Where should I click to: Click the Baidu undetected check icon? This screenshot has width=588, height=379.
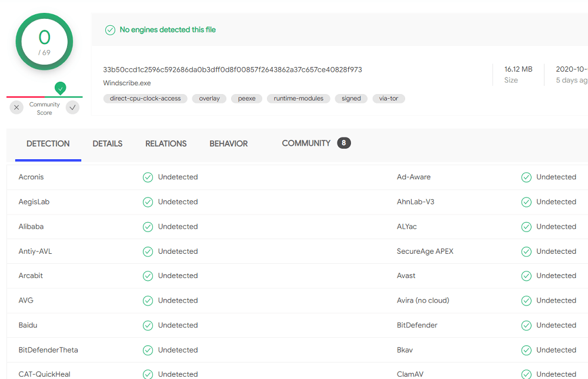coord(148,326)
